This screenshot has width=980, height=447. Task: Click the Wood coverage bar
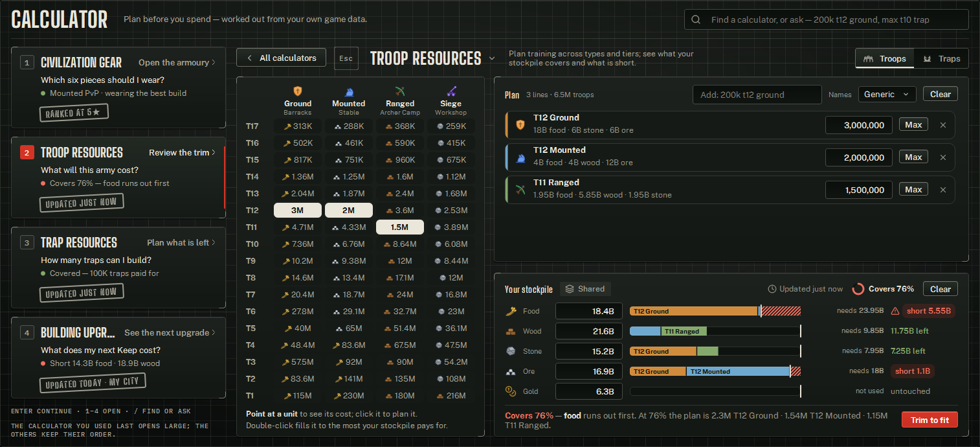pyautogui.click(x=715, y=331)
